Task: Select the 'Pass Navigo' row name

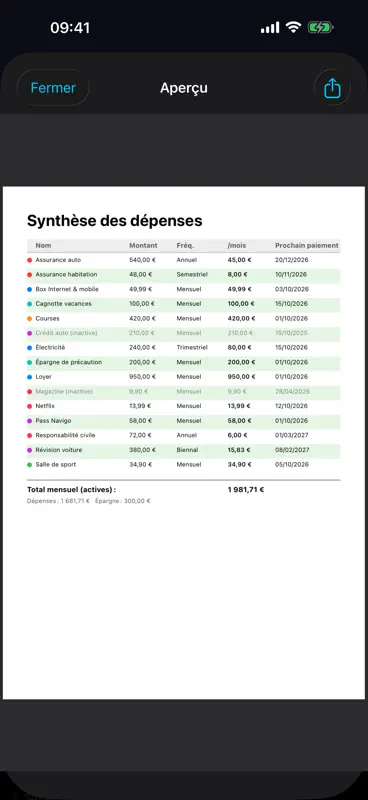Action: 53,421
